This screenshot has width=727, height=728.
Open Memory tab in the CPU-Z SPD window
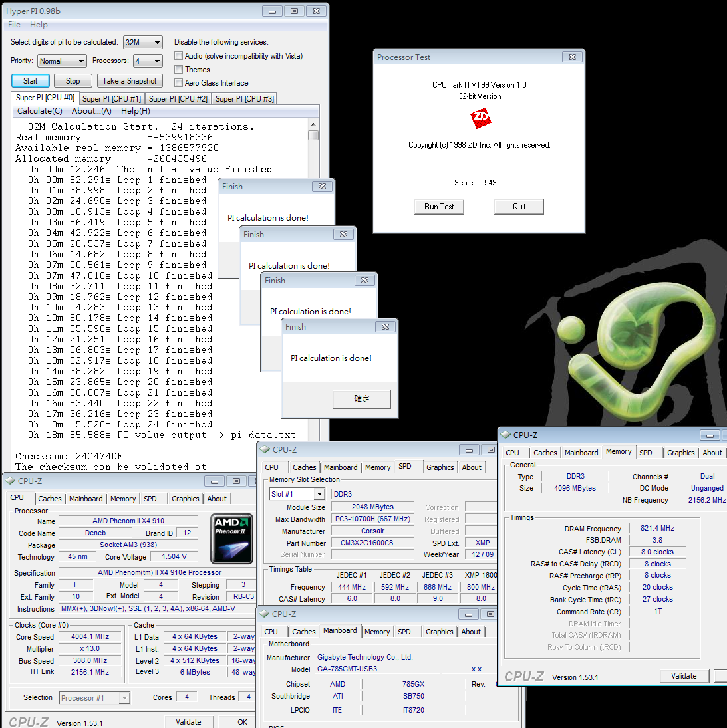(x=378, y=467)
